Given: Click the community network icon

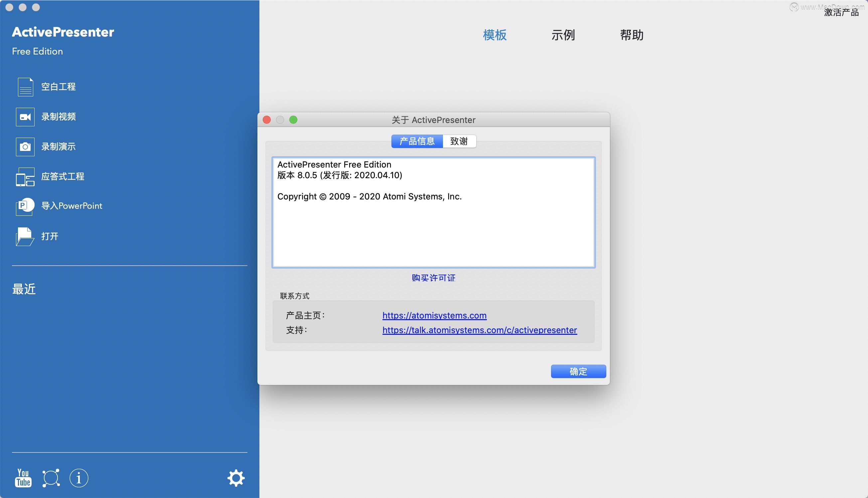Looking at the screenshot, I should 51,478.
